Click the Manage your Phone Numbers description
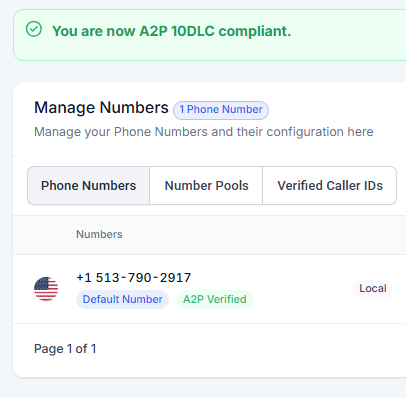The height and width of the screenshot is (398, 406). pos(204,132)
